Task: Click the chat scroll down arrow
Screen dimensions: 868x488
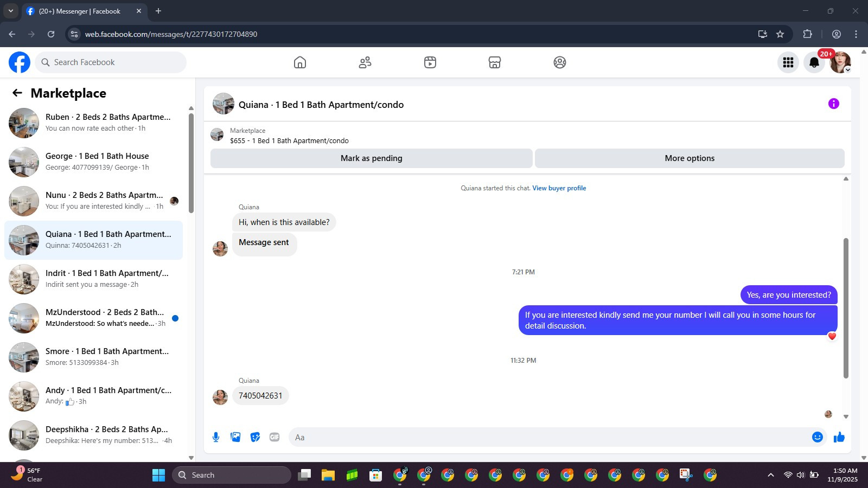Action: [x=846, y=417]
